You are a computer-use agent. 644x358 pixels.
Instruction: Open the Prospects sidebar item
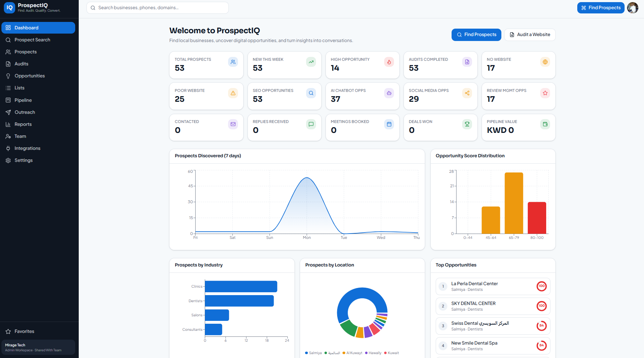pos(38,52)
